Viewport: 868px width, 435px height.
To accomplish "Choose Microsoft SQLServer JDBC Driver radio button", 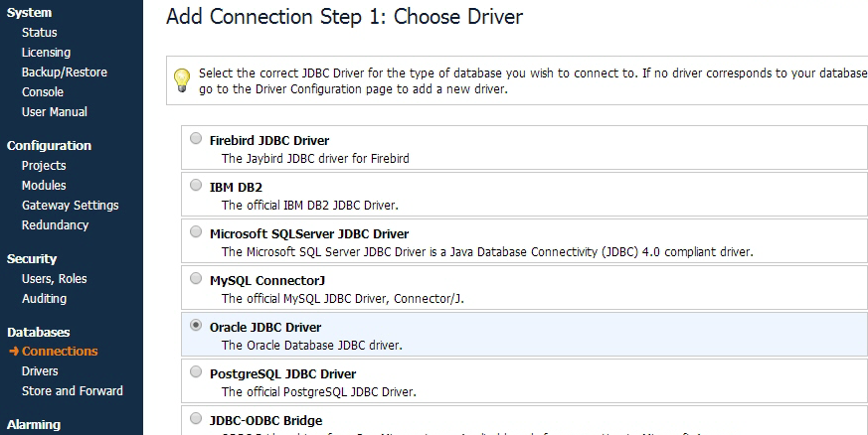I will (x=196, y=231).
